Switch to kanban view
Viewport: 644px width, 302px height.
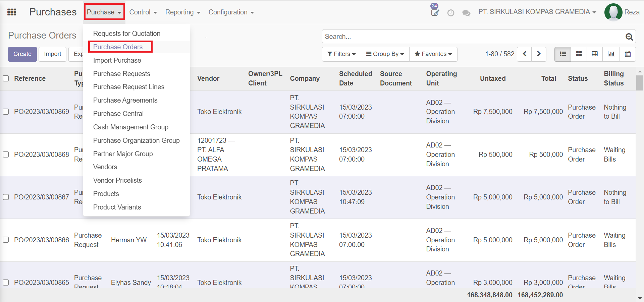[x=579, y=54]
